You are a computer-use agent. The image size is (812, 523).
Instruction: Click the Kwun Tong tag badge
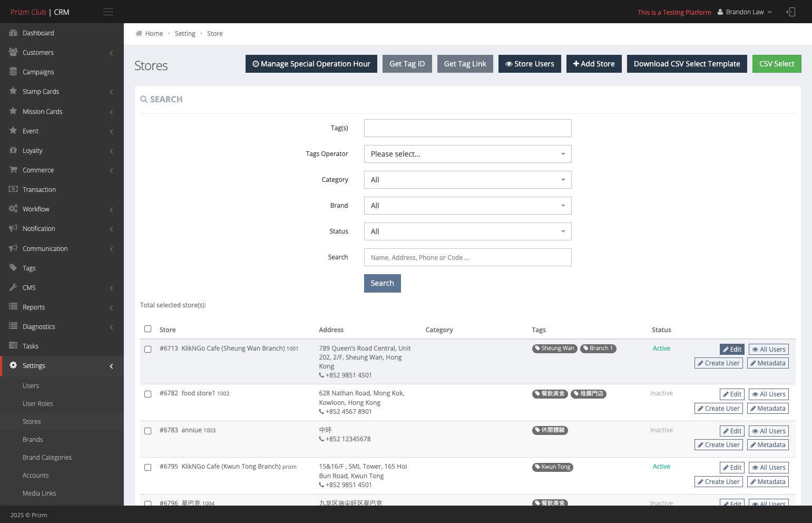click(553, 467)
